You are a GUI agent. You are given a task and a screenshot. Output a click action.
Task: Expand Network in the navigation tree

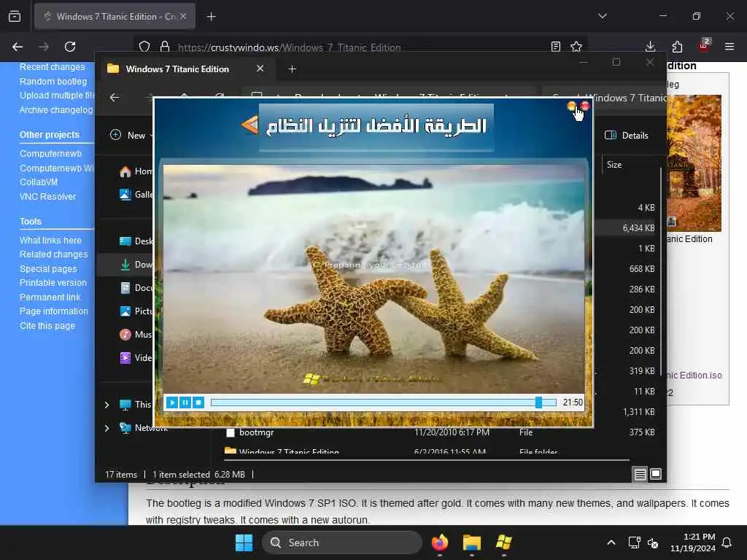(107, 428)
